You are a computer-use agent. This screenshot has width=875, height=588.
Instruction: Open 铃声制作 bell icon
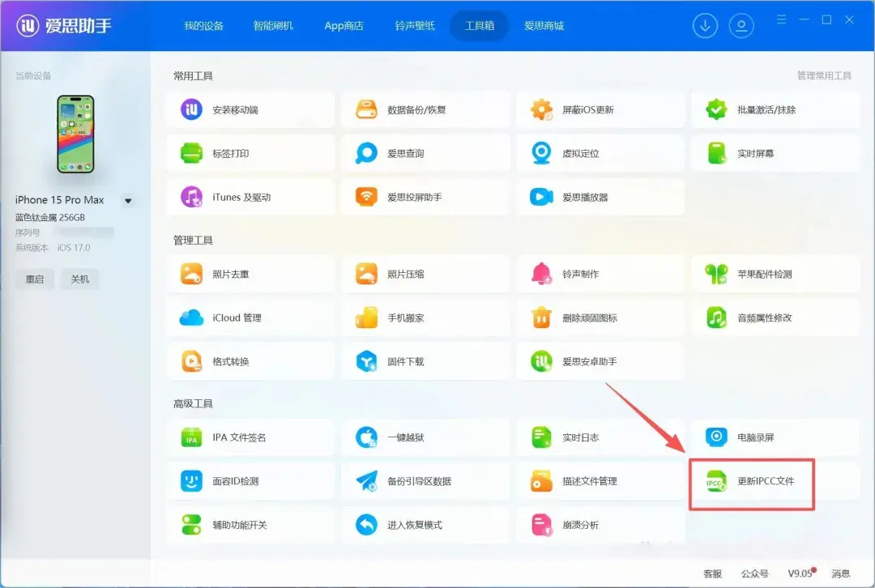pyautogui.click(x=542, y=274)
